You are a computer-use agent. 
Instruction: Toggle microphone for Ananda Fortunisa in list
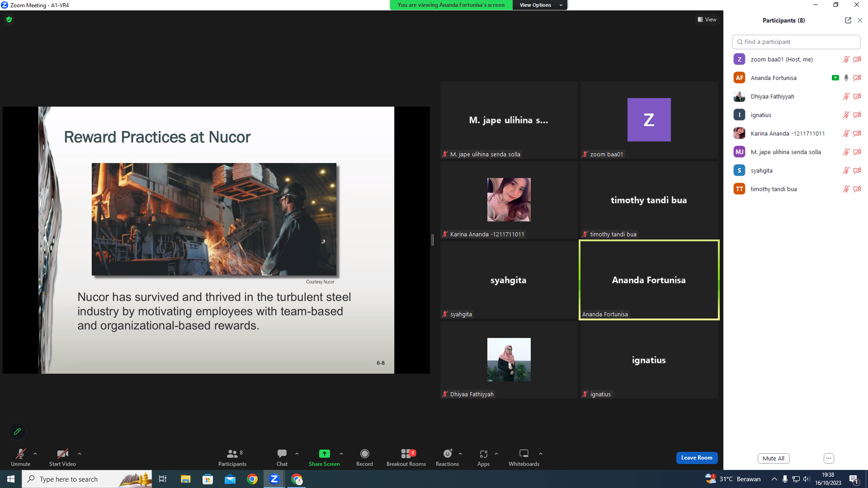(x=846, y=78)
